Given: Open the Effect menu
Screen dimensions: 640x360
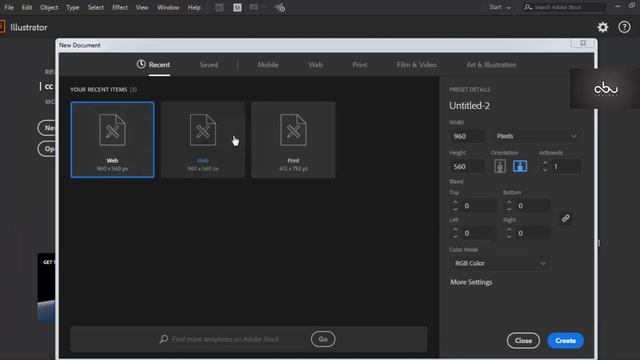Looking at the screenshot, I should [x=120, y=7].
